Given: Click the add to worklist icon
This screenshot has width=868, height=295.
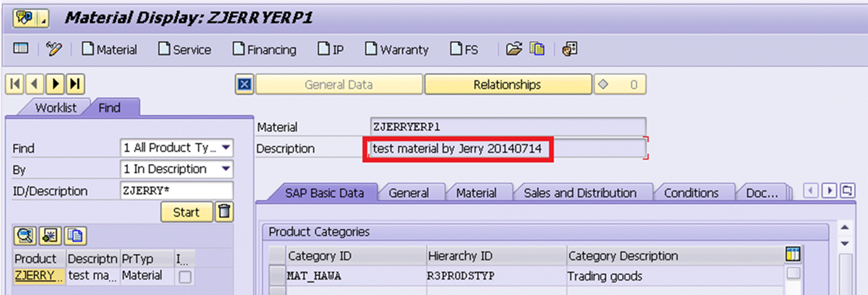Looking at the screenshot, I should (49, 236).
